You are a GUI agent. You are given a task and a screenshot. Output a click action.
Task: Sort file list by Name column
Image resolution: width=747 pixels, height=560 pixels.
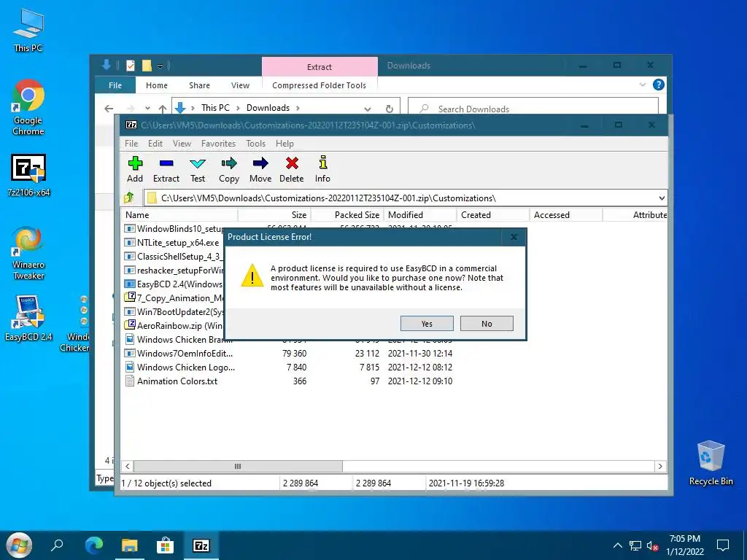[179, 215]
